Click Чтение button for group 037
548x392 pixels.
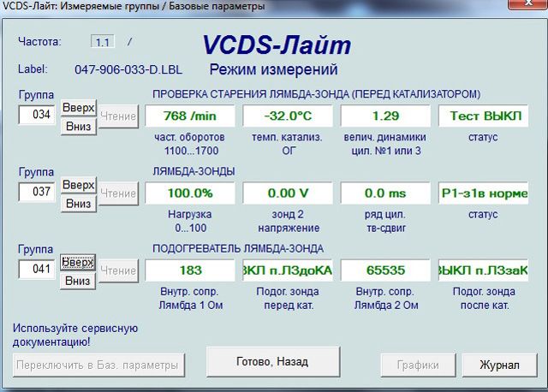pos(116,193)
